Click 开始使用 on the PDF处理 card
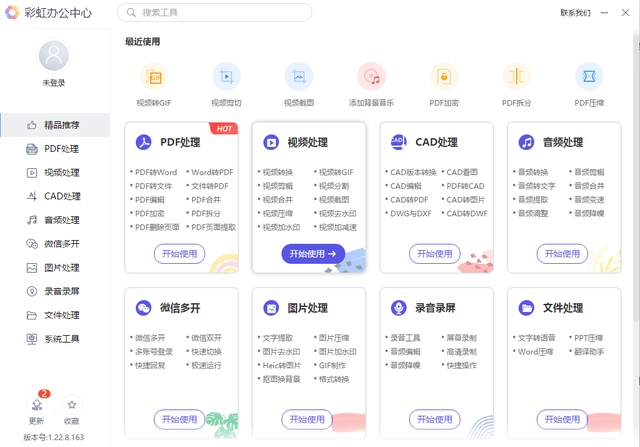The width and height of the screenshot is (640, 447). coord(180,254)
